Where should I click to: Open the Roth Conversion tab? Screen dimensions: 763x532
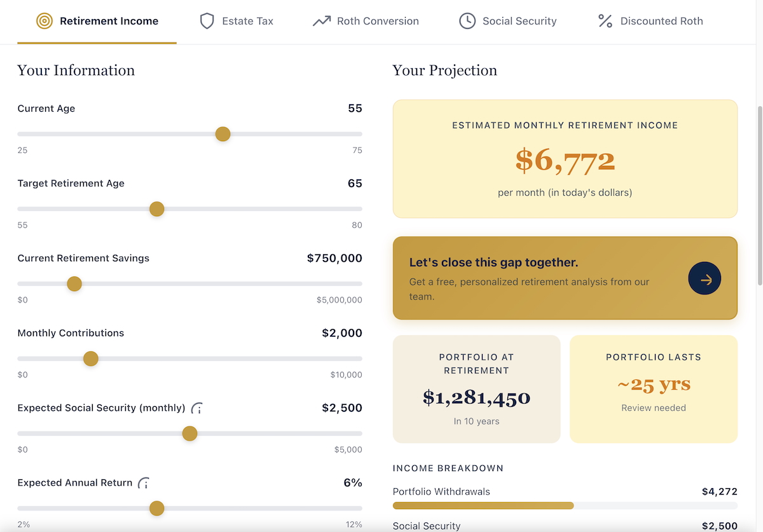tap(366, 22)
